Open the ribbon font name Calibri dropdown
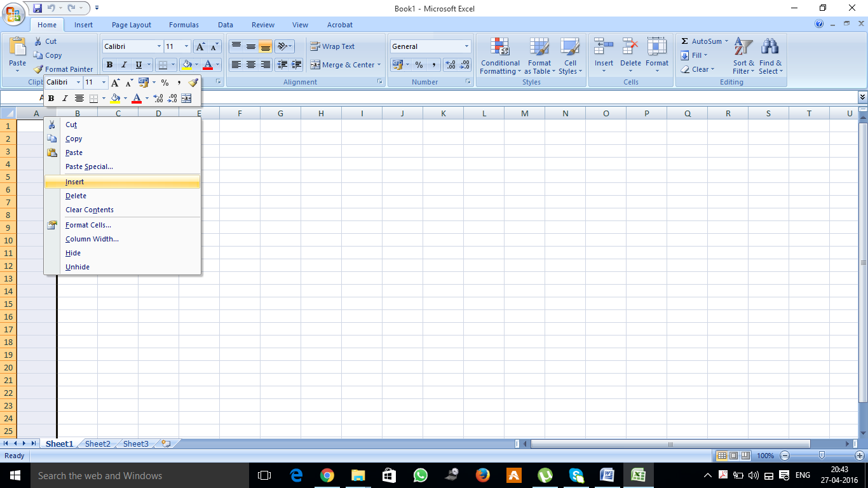This screenshot has height=488, width=868. (x=159, y=46)
